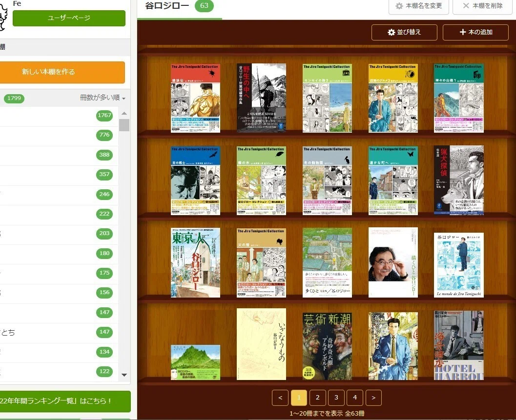Image resolution: width=516 pixels, height=420 pixels.
Task: Open the 孤独のグルメ2 blue-suit cover
Action: (393, 346)
